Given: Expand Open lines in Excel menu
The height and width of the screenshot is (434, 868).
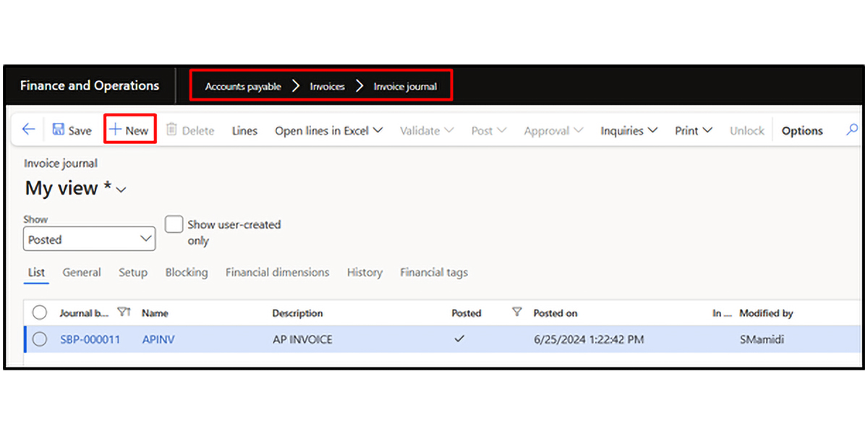Looking at the screenshot, I should pos(328,131).
